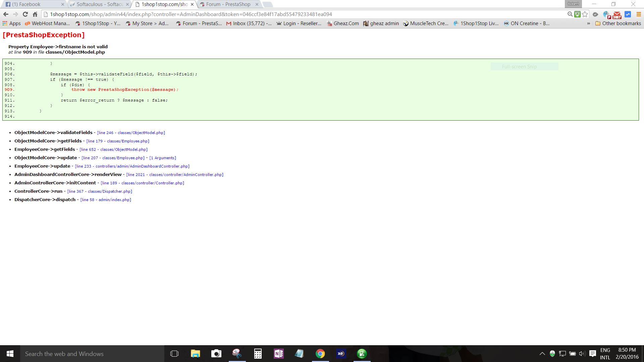Viewport: 644px width, 362px height.
Task: Open the Apps bookmark shortcut
Action: (x=12, y=23)
